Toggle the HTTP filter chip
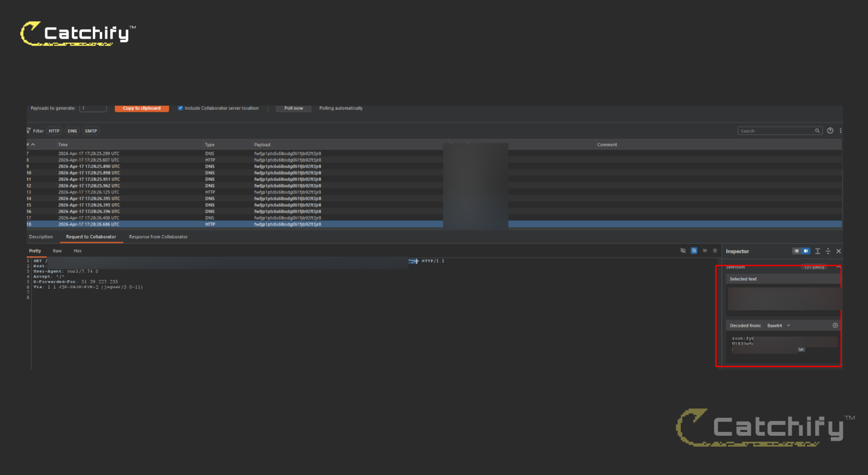Screen dimensions: 868x475 (54, 131)
